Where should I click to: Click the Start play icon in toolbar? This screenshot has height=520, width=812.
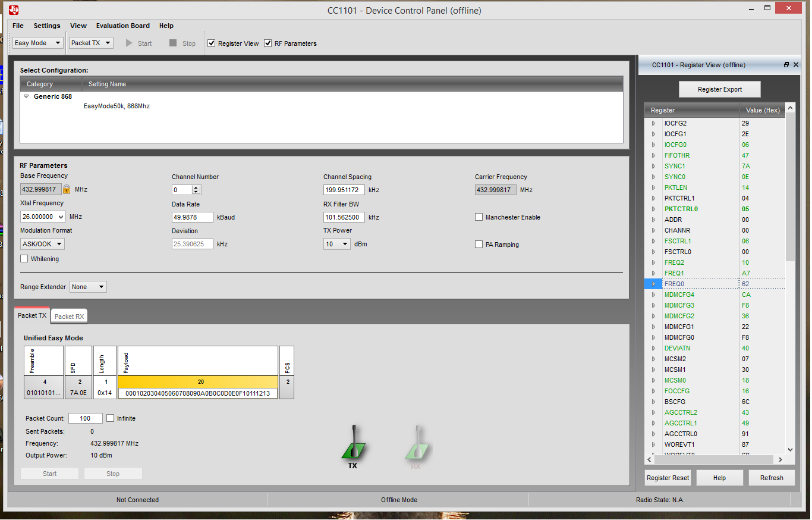[x=129, y=43]
